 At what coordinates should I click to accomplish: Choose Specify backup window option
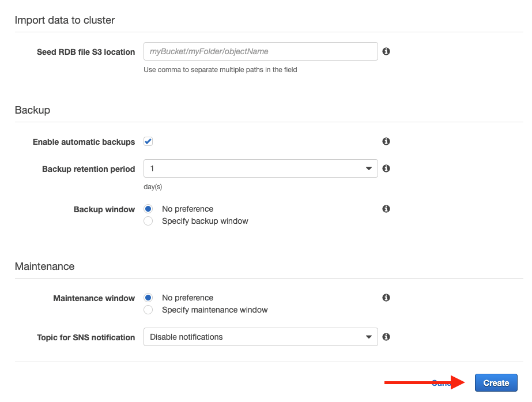148,221
